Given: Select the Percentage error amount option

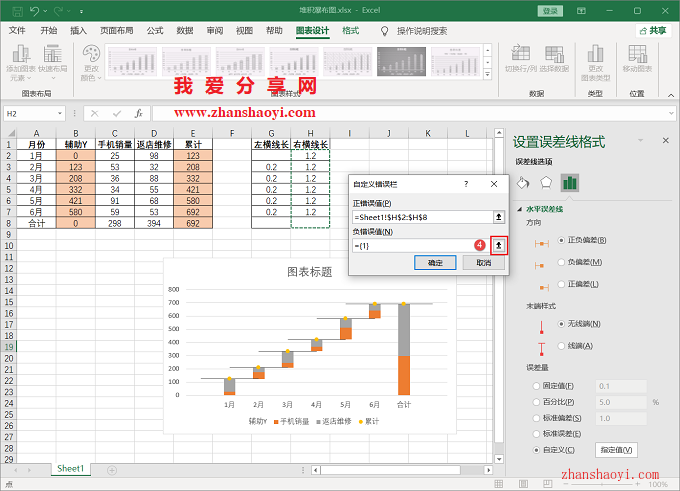Looking at the screenshot, I should pos(536,402).
